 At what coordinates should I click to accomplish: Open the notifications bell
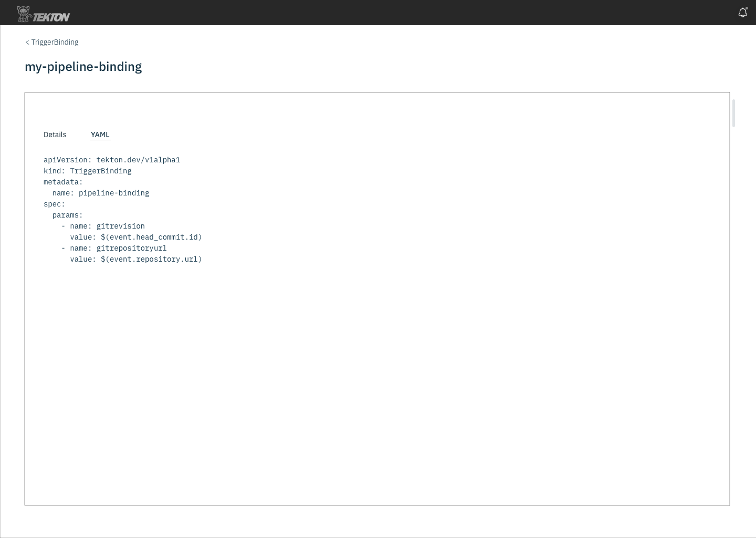tap(742, 12)
